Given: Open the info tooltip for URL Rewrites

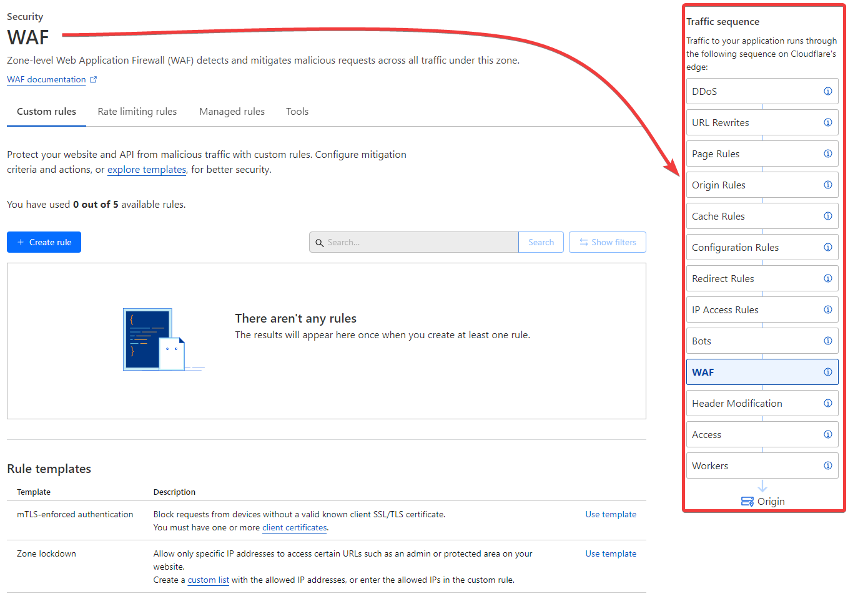Looking at the screenshot, I should [x=828, y=122].
